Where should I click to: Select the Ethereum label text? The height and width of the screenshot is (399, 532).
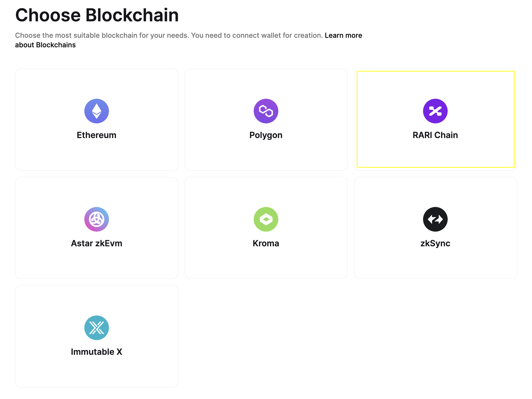97,135
